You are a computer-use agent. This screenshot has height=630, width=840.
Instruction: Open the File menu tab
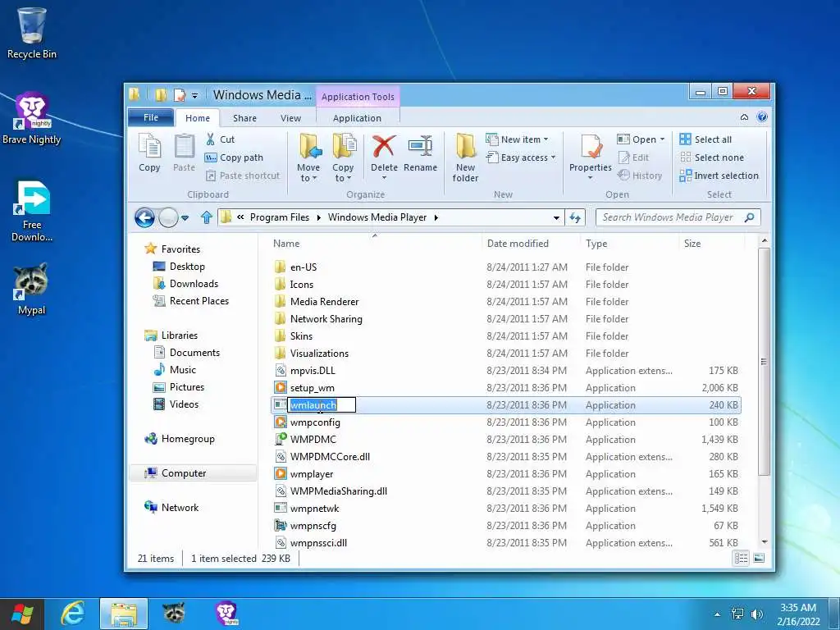[151, 117]
